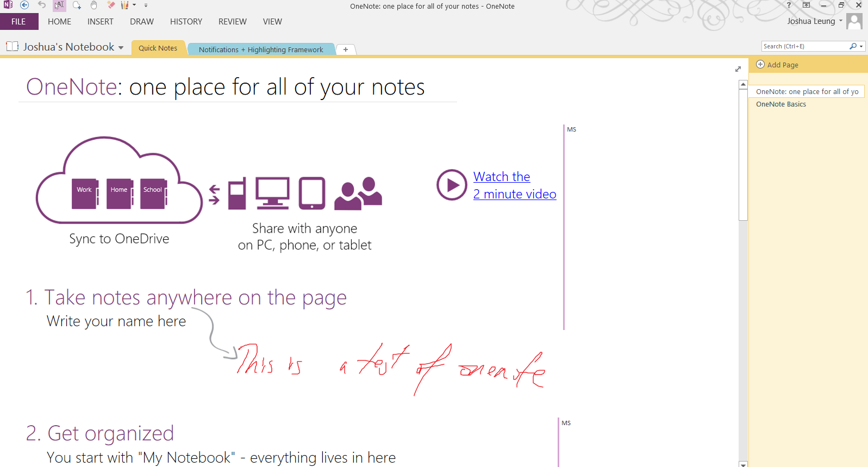This screenshot has width=868, height=467.
Task: Undo the last action
Action: click(42, 5)
